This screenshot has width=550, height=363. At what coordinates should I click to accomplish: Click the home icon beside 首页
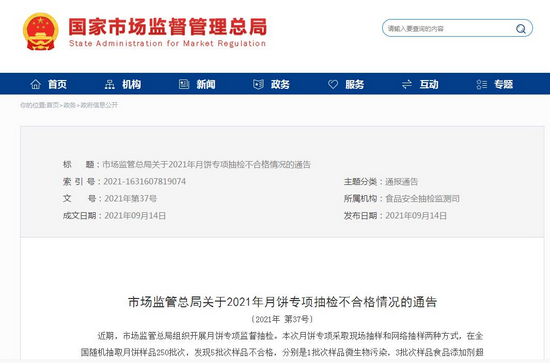click(x=35, y=84)
